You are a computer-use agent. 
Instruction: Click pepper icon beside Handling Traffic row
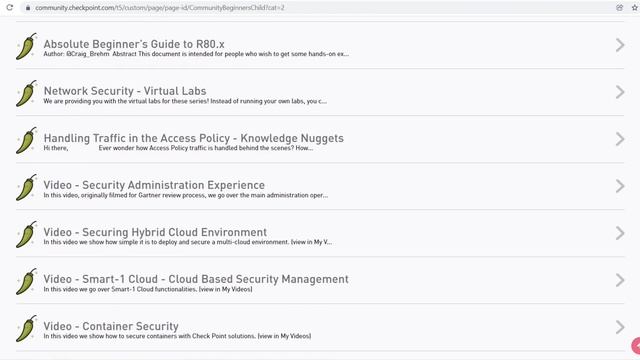[27, 140]
